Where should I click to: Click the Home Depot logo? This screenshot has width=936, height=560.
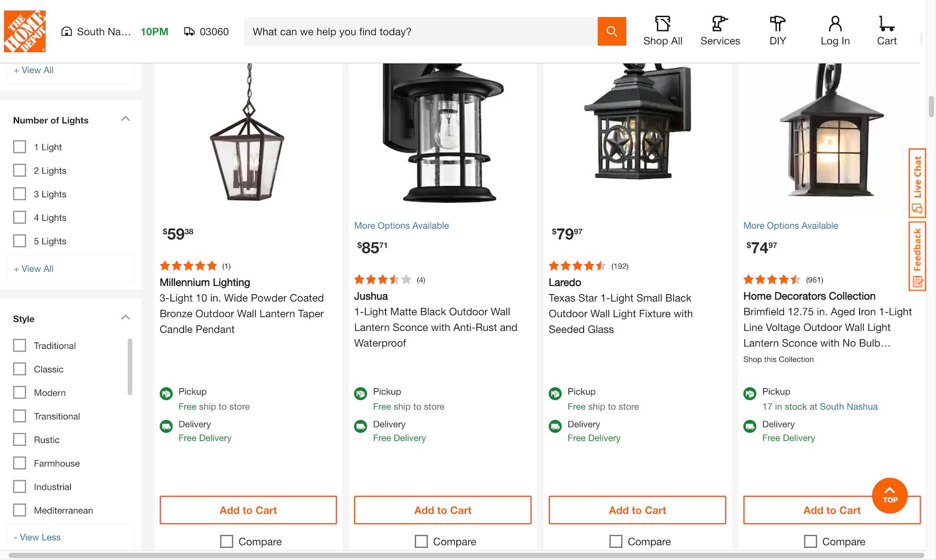[x=24, y=31]
